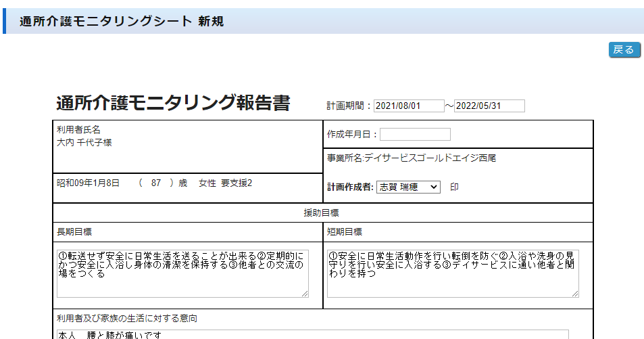Grab the 短期目標 text area resize handle
Screen dimensions: 644x339
click(575, 294)
